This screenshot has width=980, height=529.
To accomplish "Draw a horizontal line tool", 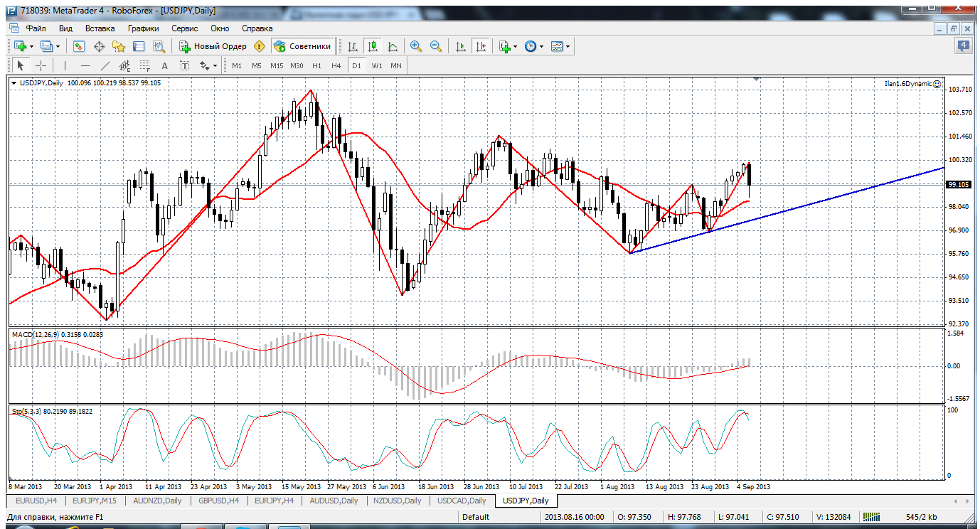I will click(85, 66).
